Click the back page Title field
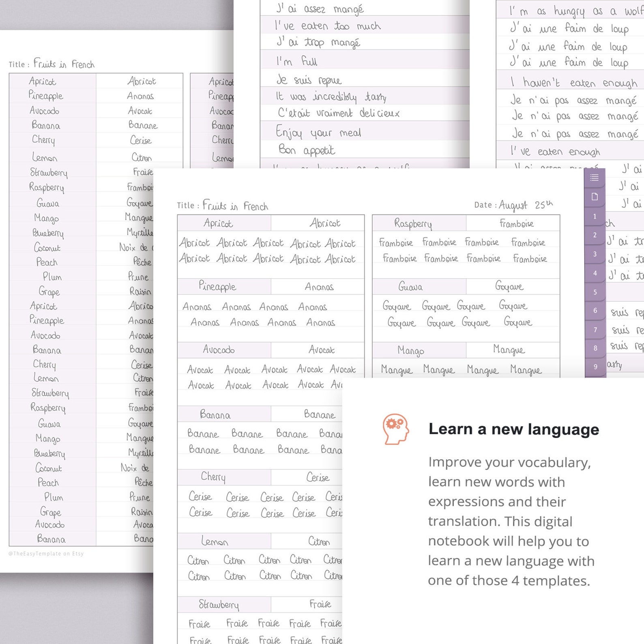This screenshot has width=644, height=644. click(x=52, y=64)
